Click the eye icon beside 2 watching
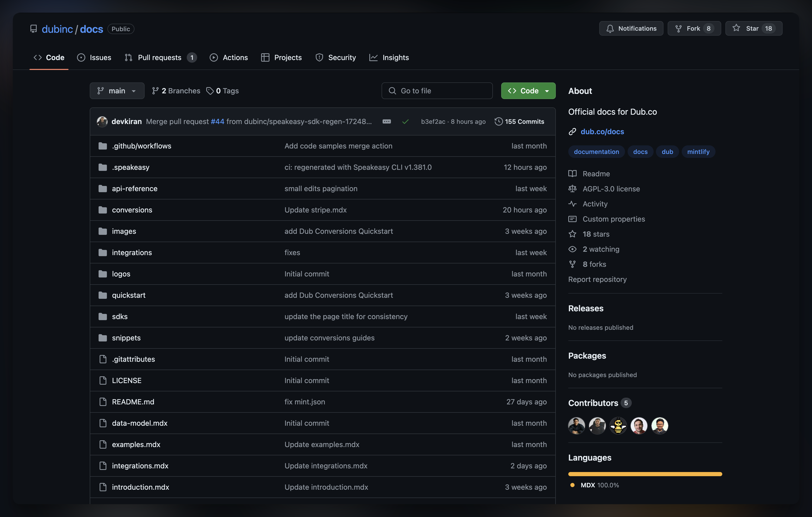This screenshot has width=812, height=517. (572, 249)
